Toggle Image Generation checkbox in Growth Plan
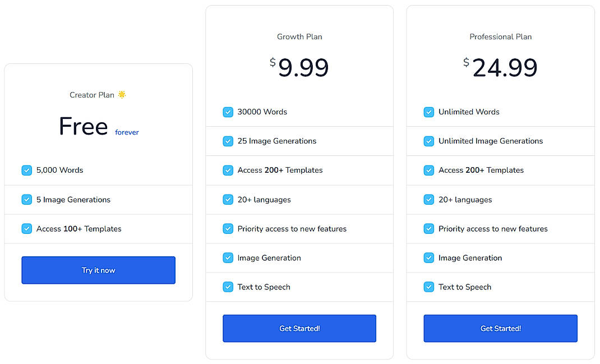The width and height of the screenshot is (600, 364). [228, 257]
